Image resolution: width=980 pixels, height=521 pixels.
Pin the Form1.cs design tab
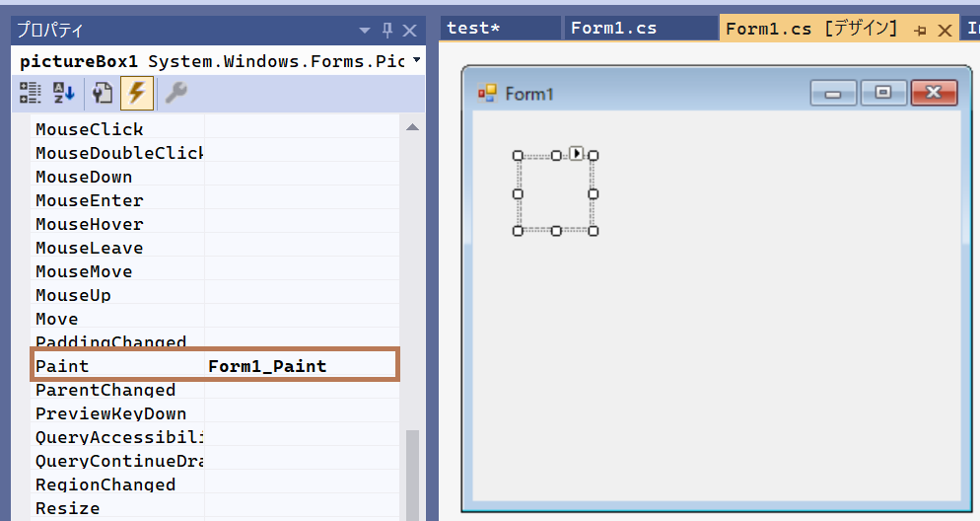pyautogui.click(x=920, y=30)
